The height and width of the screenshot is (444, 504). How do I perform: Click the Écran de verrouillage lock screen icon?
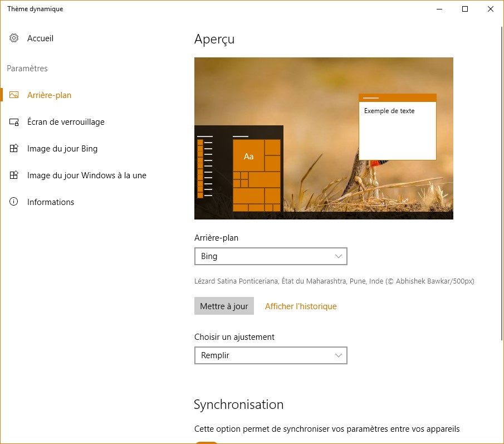(x=14, y=122)
